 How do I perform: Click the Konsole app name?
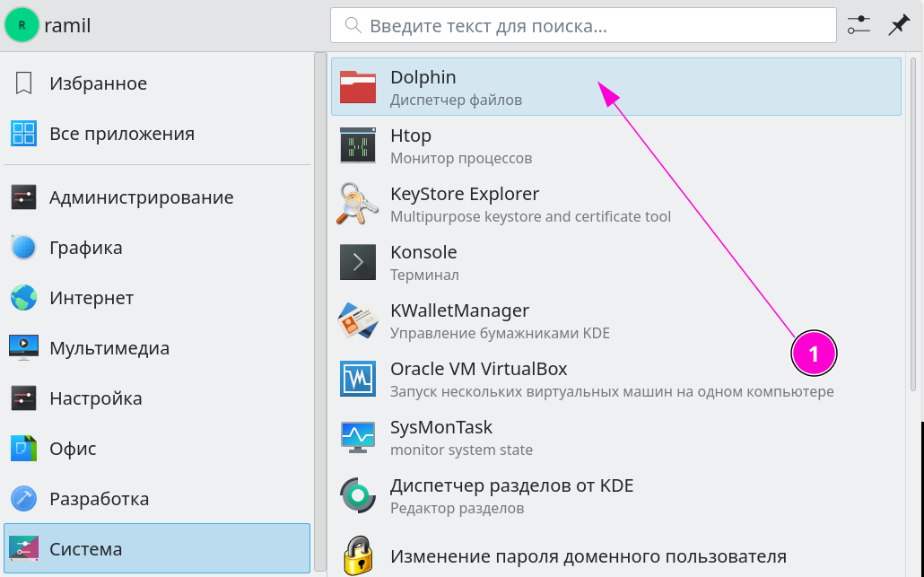pos(423,252)
